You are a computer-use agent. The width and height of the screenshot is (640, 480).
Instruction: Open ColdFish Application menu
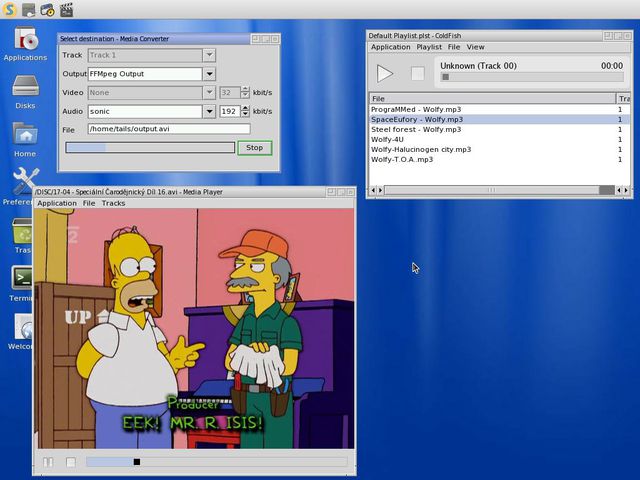point(391,47)
